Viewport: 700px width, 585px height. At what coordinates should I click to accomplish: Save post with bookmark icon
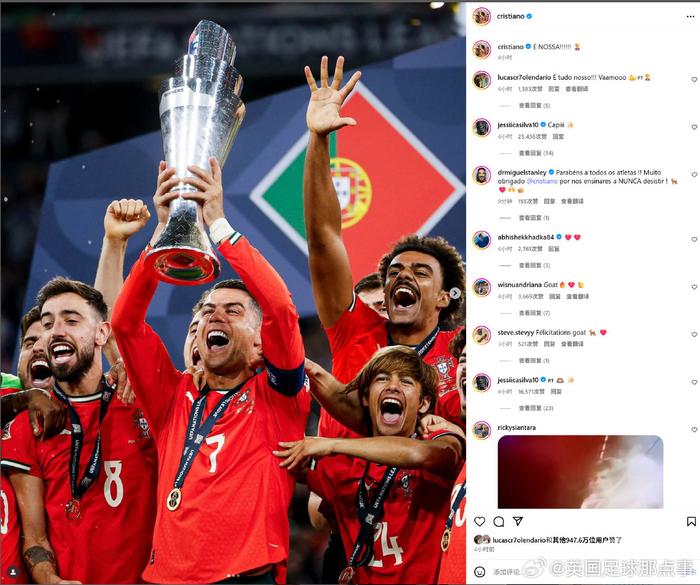coord(691,521)
